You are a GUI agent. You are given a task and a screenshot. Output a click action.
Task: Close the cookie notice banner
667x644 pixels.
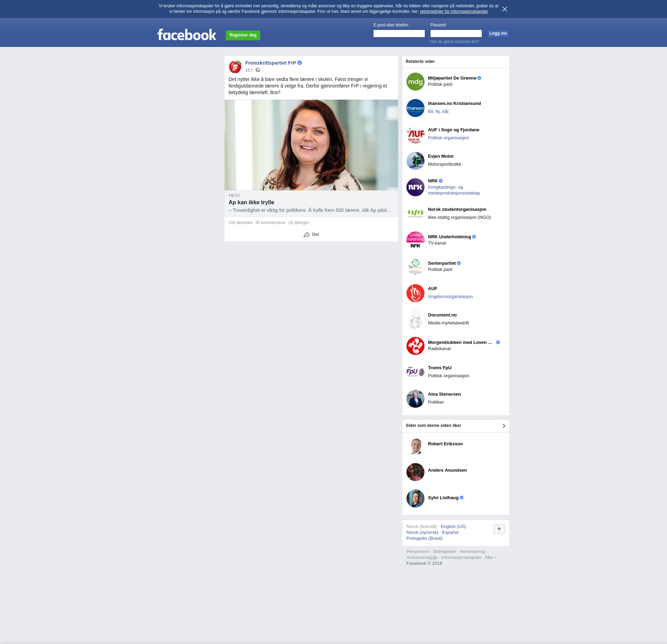click(504, 9)
